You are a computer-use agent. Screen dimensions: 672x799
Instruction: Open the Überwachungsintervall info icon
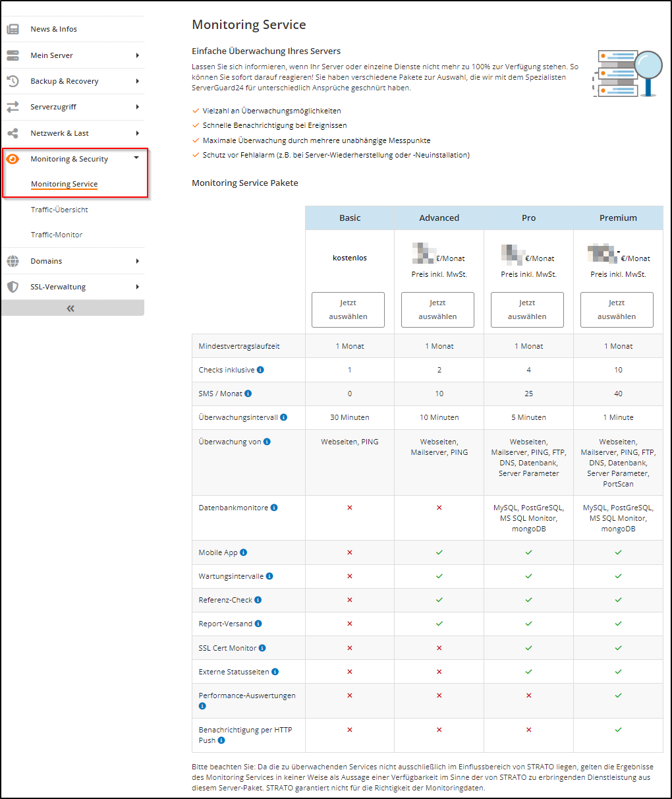click(284, 417)
